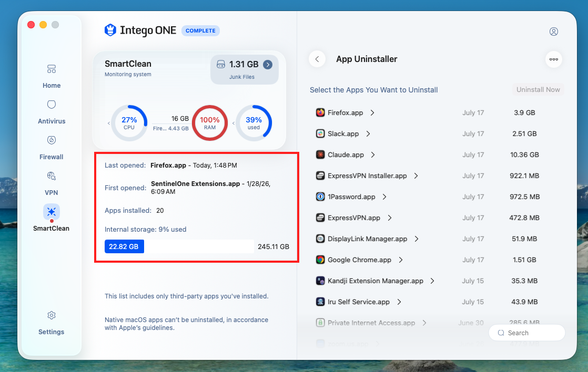Expand ExpressVPN.app details chevron
Viewport: 588px width, 372px height.
click(x=390, y=218)
